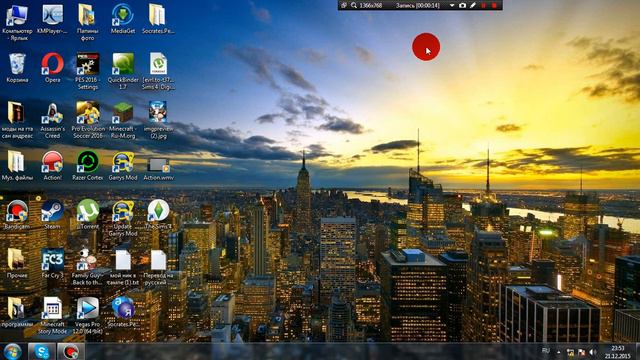Switch the RU input language indicator
640x360 pixels.
546,351
